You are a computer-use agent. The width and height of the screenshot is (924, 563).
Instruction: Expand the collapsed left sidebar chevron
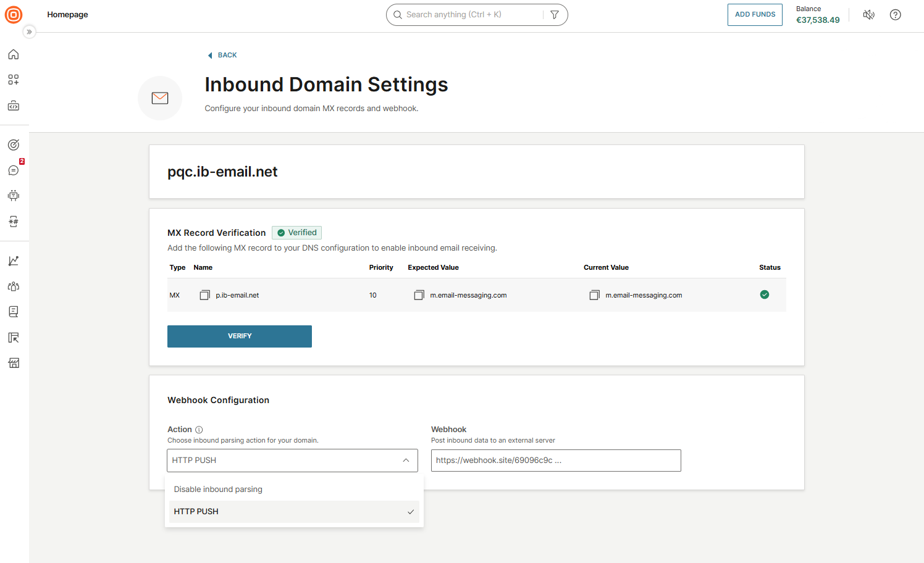pyautogui.click(x=29, y=31)
